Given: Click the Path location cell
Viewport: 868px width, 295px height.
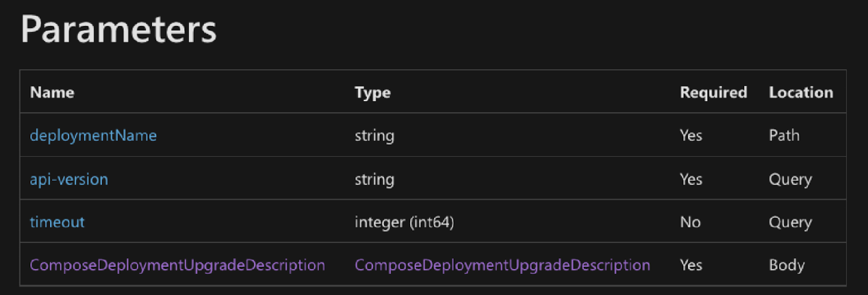Looking at the screenshot, I should click(784, 135).
